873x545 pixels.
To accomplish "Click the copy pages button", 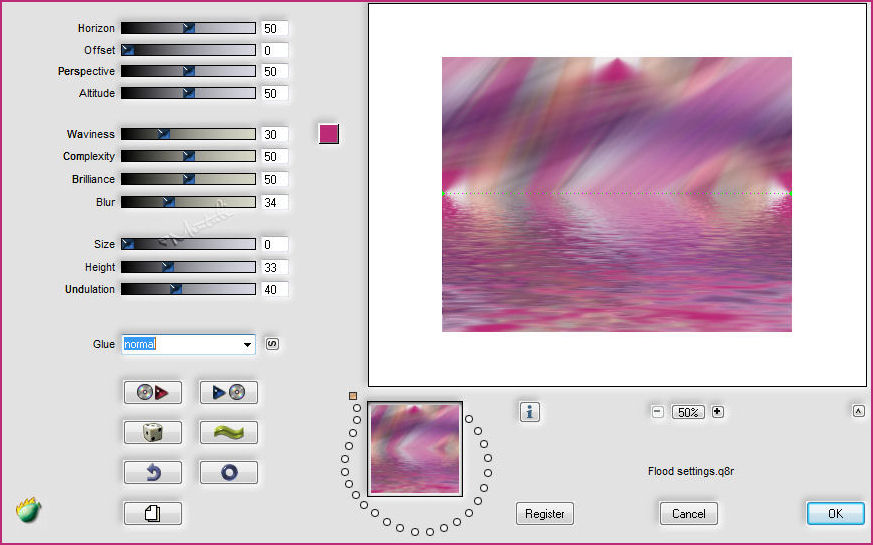I will [x=152, y=513].
